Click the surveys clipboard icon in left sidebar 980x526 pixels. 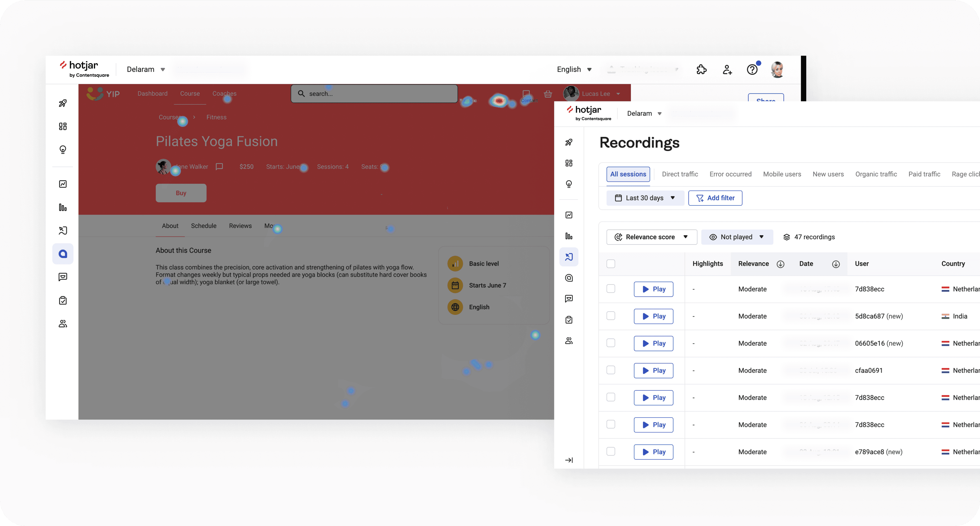[x=63, y=301]
